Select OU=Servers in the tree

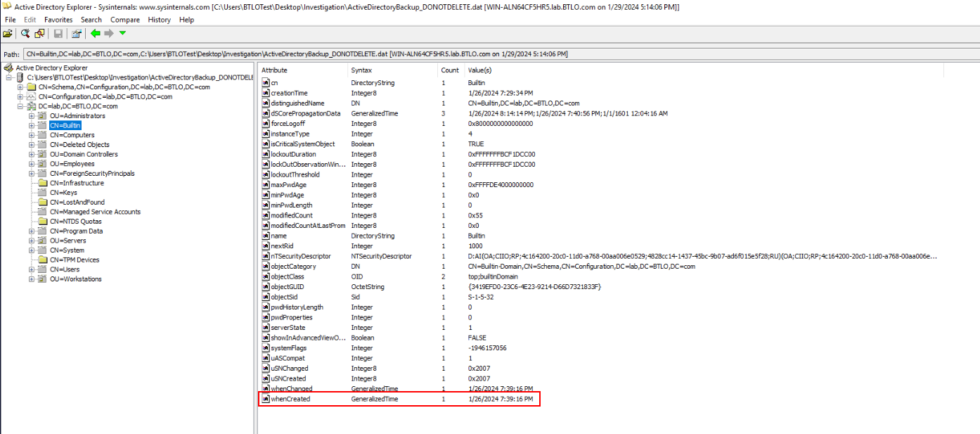(67, 241)
